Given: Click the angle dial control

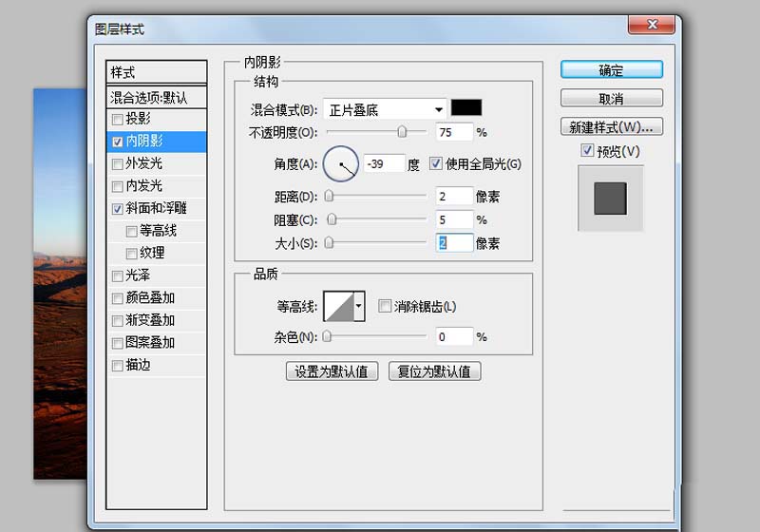Looking at the screenshot, I should click(341, 164).
